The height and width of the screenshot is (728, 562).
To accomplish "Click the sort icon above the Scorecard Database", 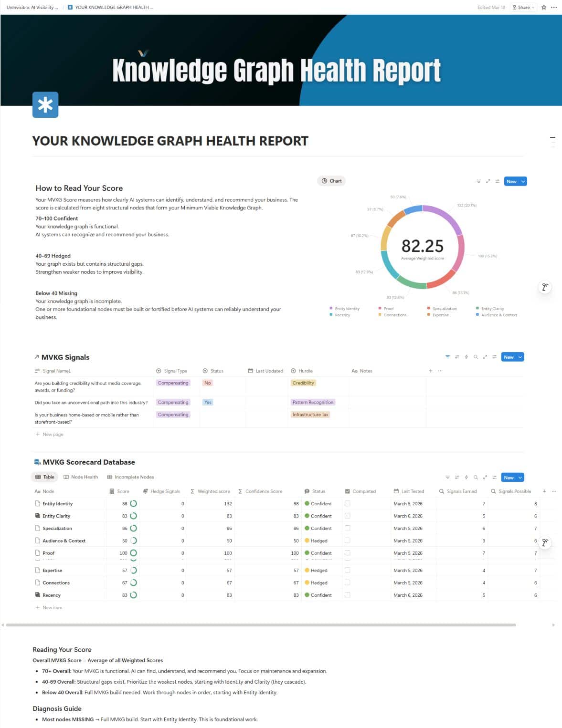I will pyautogui.click(x=457, y=478).
